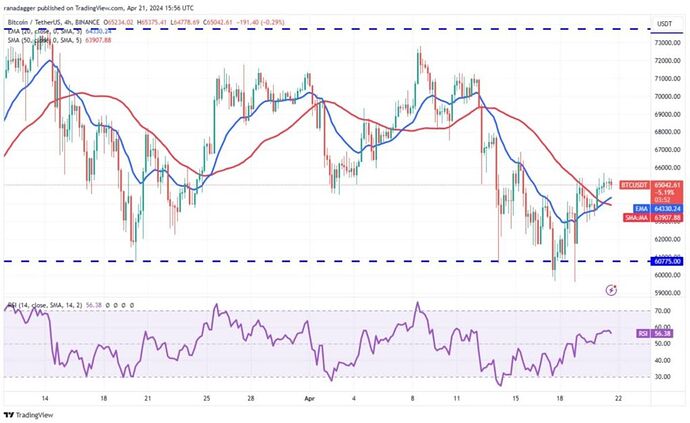Click the 62000.00 price axis label
This screenshot has height=423, width=690.
point(667,239)
